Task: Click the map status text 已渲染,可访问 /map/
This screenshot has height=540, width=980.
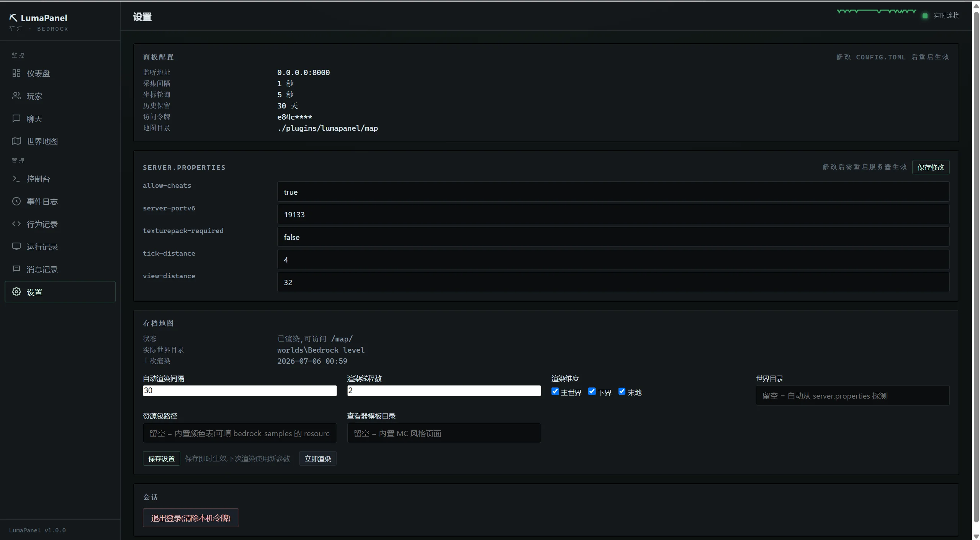Action: tap(315, 339)
